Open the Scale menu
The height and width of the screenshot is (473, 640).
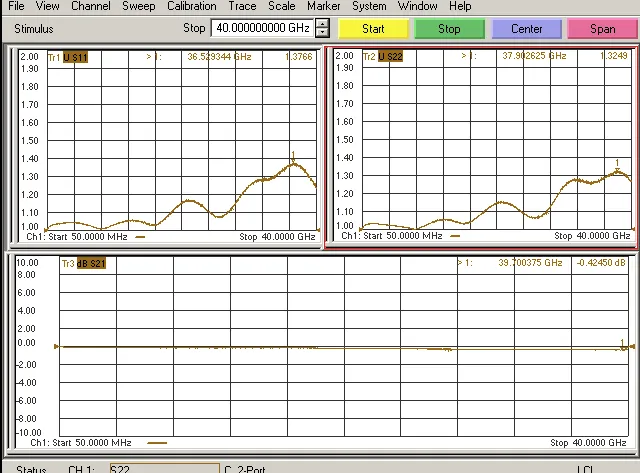coord(282,6)
